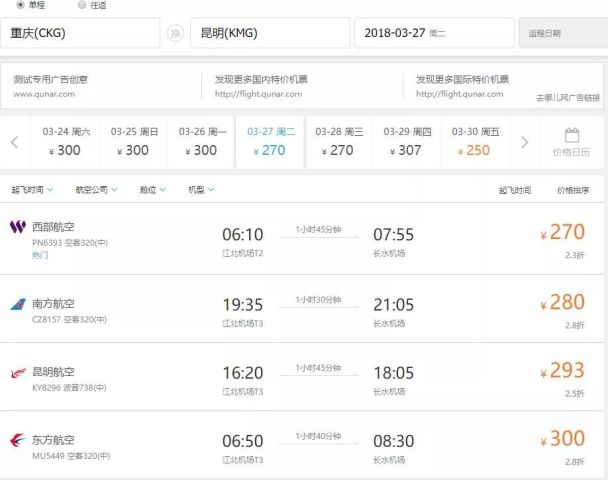The width and height of the screenshot is (608, 480).
Task: Sort flights by 起飞时间 on the right
Action: [515, 190]
